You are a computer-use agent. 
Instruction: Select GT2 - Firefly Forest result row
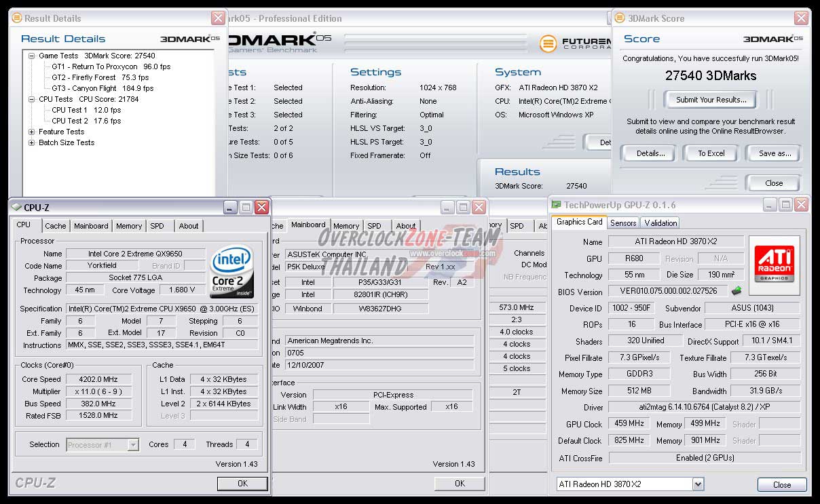(x=100, y=77)
